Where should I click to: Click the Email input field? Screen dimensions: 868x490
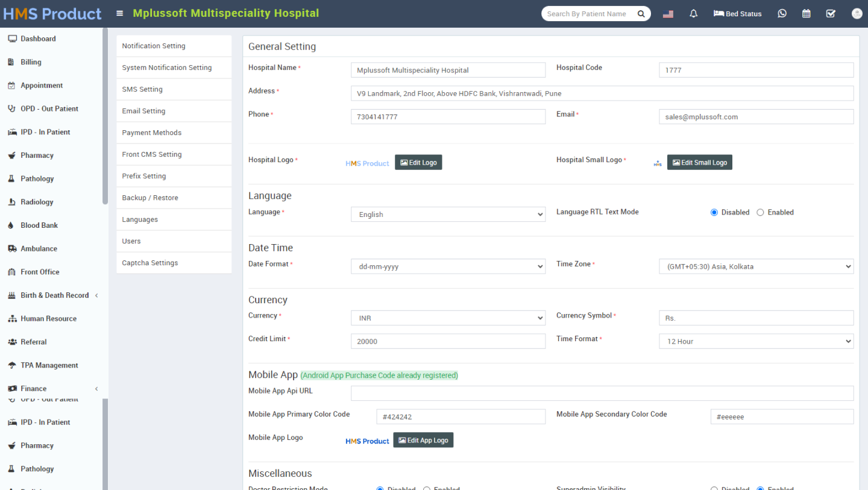coord(756,117)
